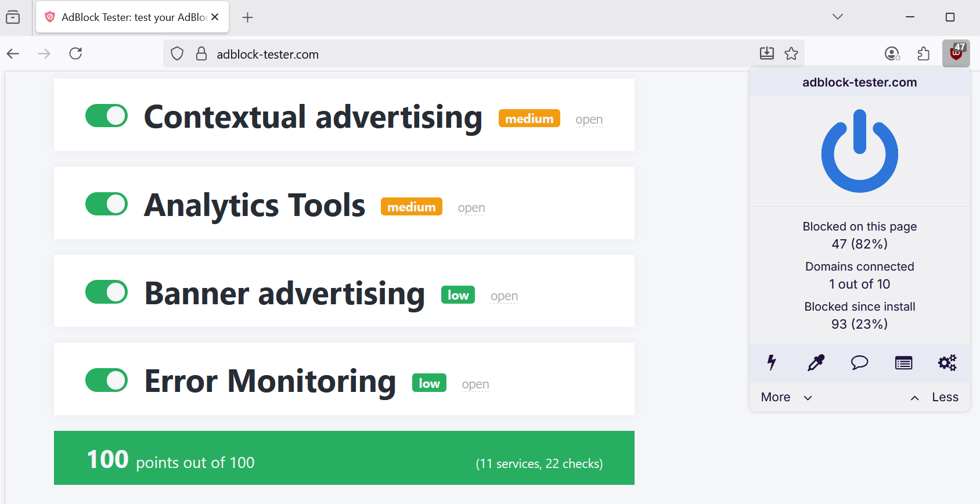The height and width of the screenshot is (504, 980).
Task: Open the Firefox account profile icon
Action: [892, 53]
